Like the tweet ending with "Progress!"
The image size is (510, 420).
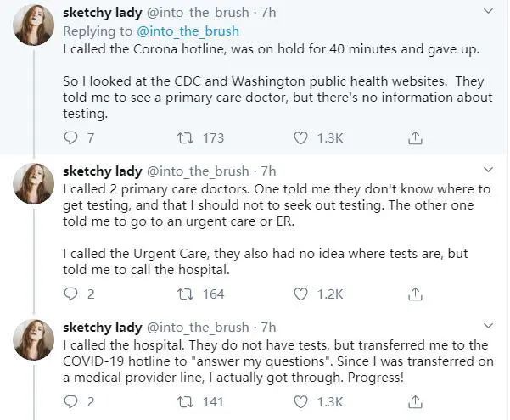(301, 401)
